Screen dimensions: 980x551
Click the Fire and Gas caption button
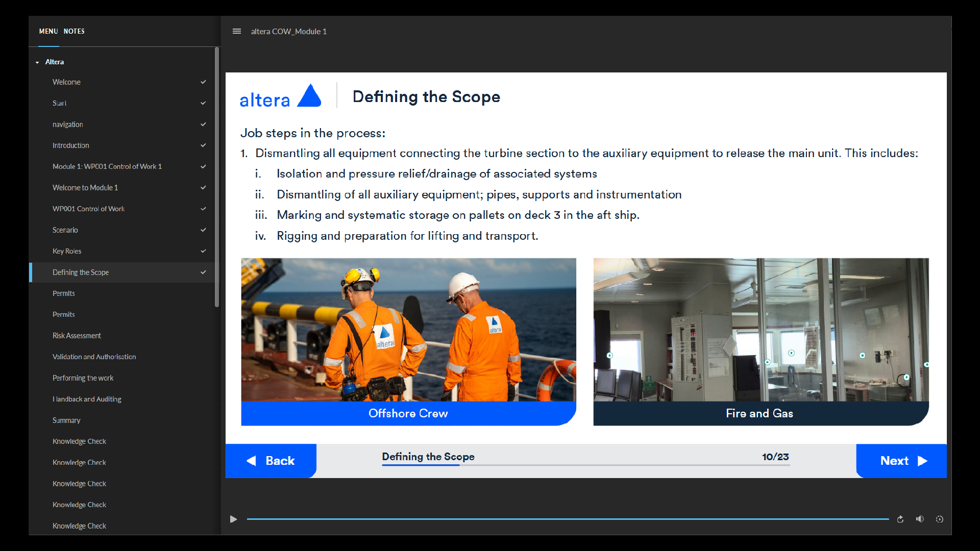coord(759,414)
